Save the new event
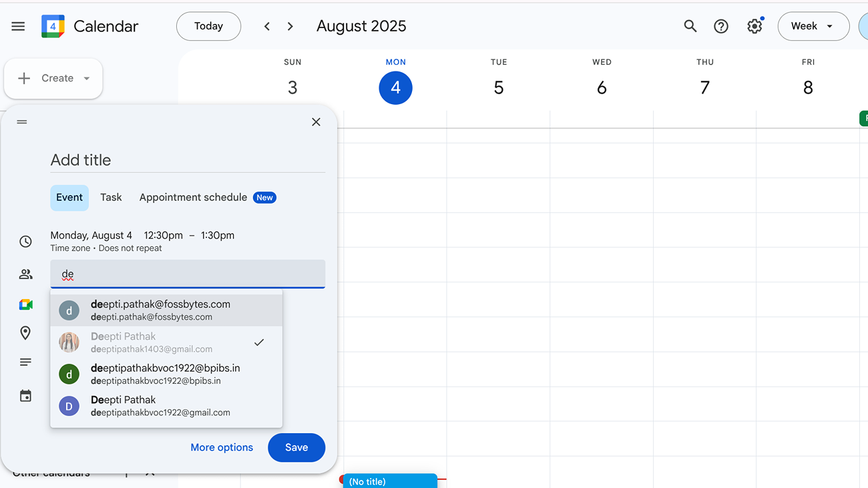 click(296, 447)
